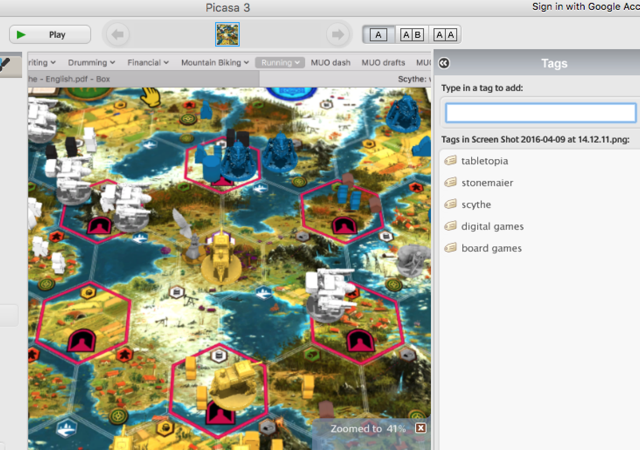Image resolution: width=640 pixels, height=450 pixels.
Task: Click the tag icon beside scythe
Action: click(451, 204)
